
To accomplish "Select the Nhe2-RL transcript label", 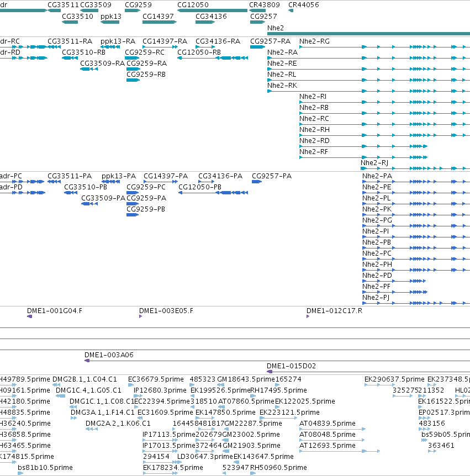I will click(x=282, y=75).
